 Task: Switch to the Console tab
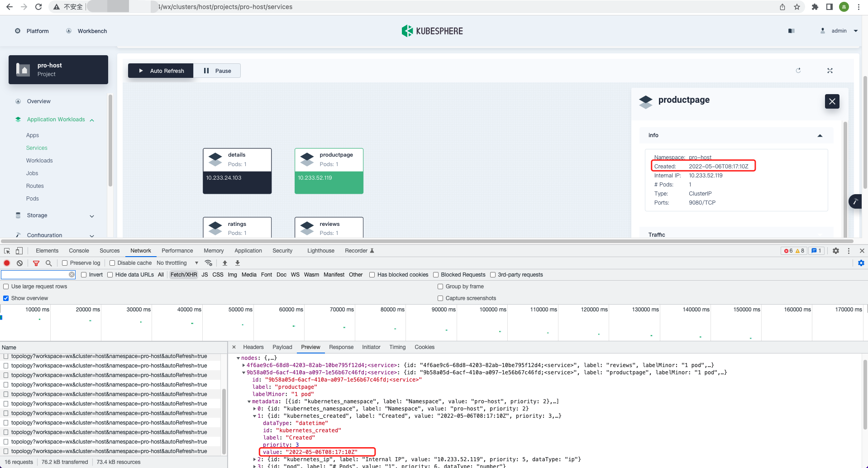[79, 251]
